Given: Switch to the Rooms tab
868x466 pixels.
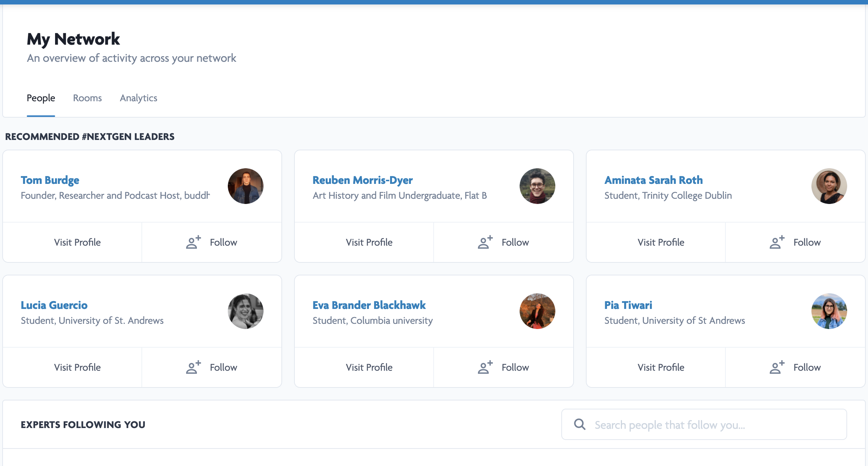Looking at the screenshot, I should point(87,98).
